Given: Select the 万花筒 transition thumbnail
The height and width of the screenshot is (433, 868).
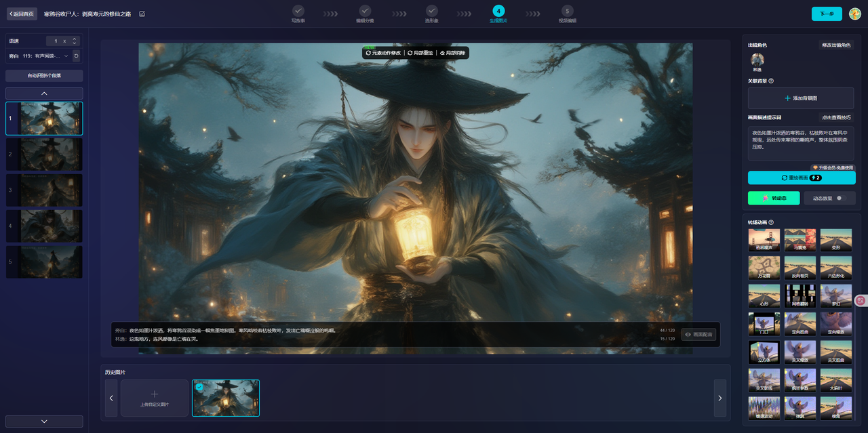Looking at the screenshot, I should (x=764, y=267).
